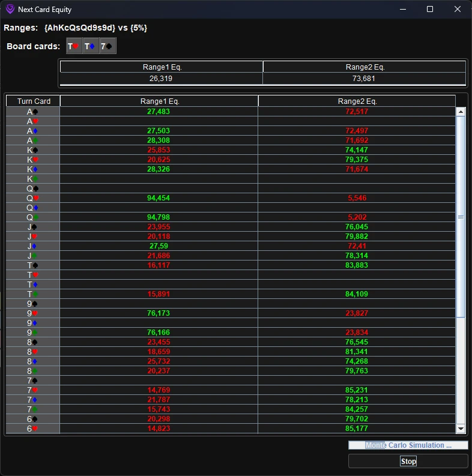Screen dimensions: 472x476
Task: Click the ten of hearts board card
Action: 74,46
